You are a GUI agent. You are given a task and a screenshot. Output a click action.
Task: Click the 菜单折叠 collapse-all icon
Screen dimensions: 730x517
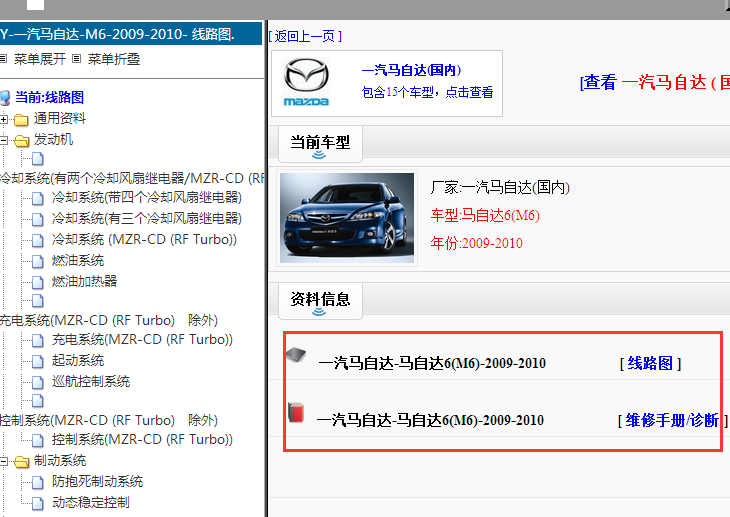[77, 59]
